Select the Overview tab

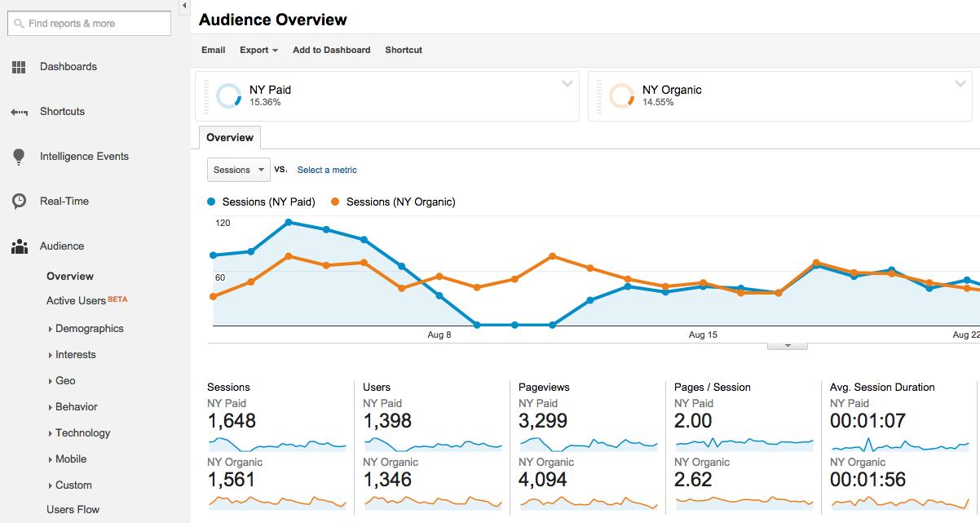(230, 138)
